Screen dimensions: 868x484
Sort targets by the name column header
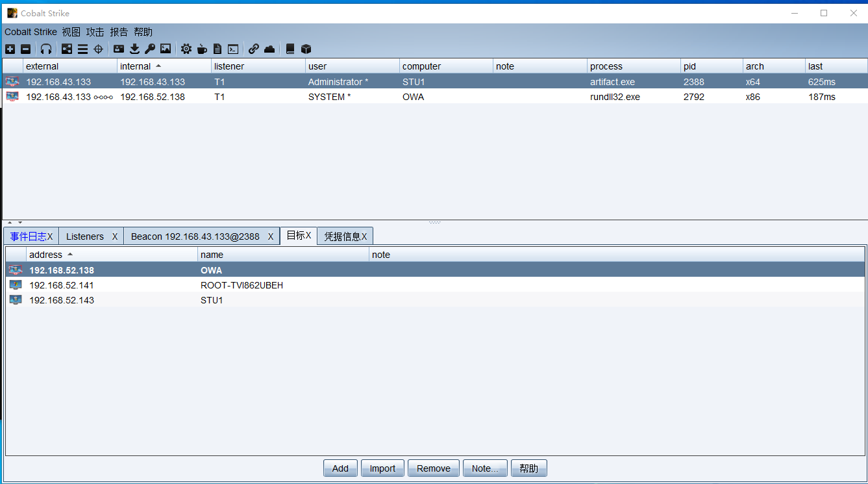(x=284, y=255)
